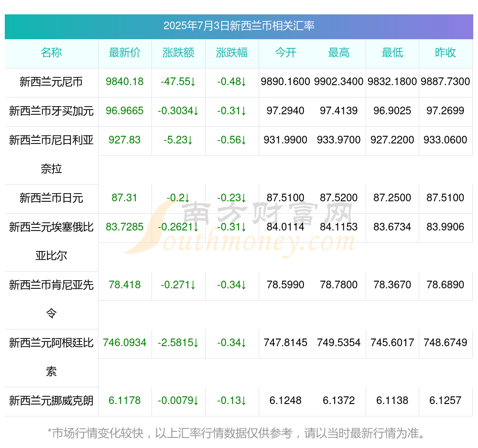Click the 最高 column header
This screenshot has height=448, width=478.
pos(339,53)
